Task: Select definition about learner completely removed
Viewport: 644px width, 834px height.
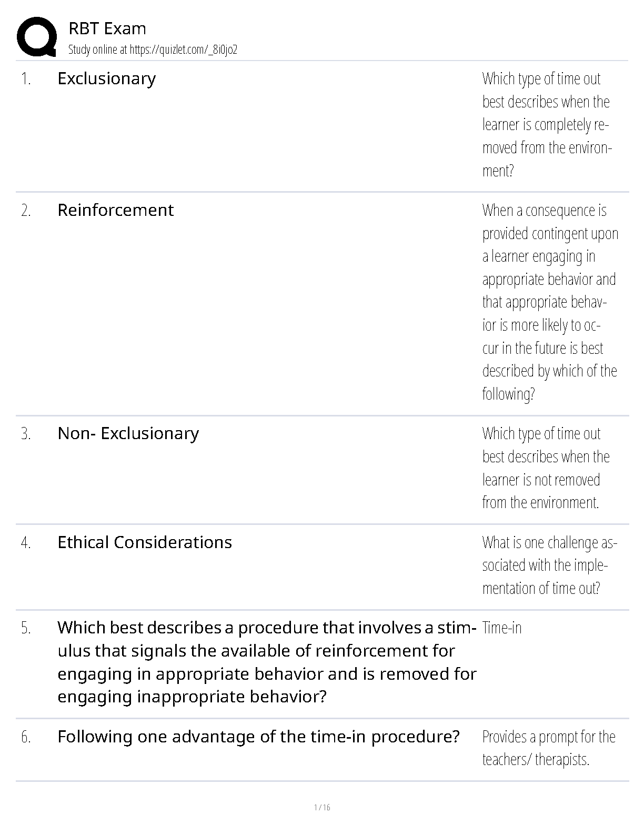Action: point(547,125)
